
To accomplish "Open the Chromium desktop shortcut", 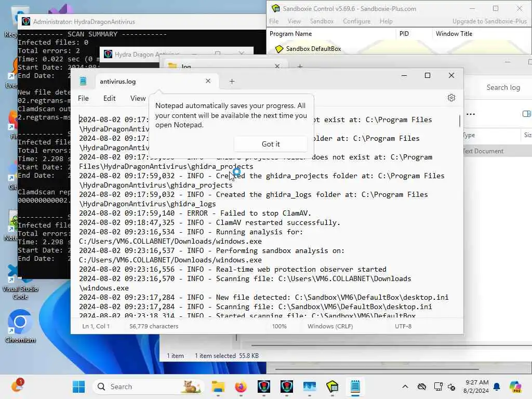I will 20,326.
